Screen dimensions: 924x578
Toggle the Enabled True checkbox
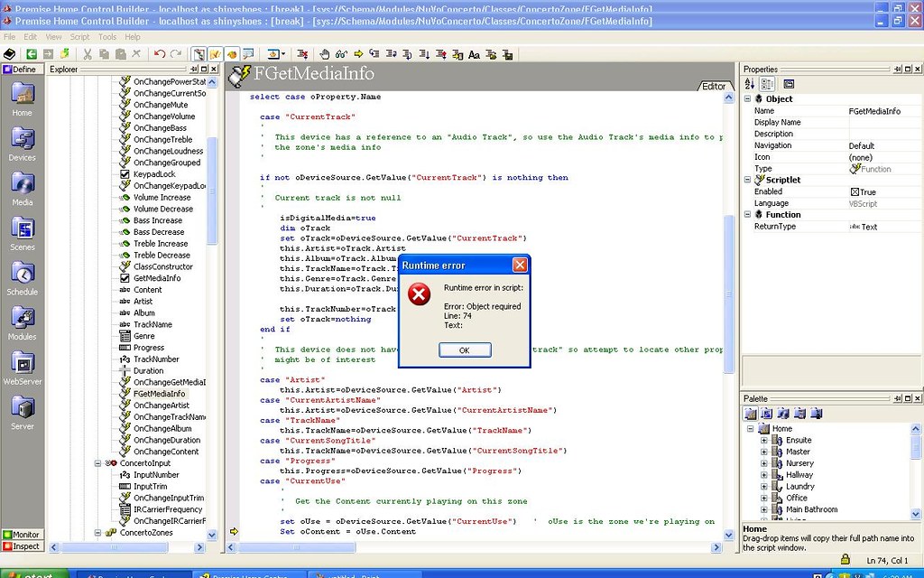[855, 192]
